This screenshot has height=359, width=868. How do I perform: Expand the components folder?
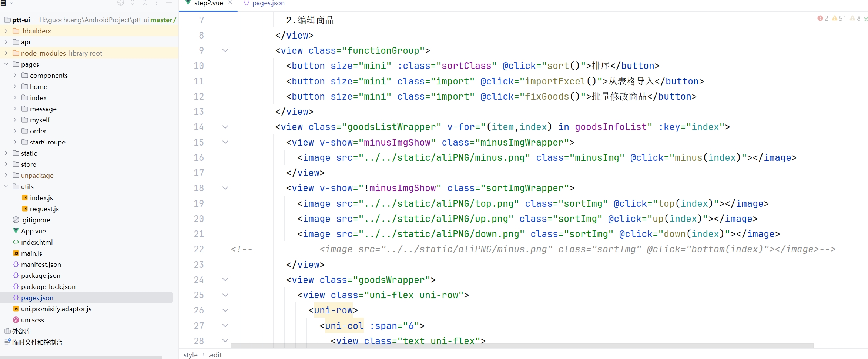15,75
